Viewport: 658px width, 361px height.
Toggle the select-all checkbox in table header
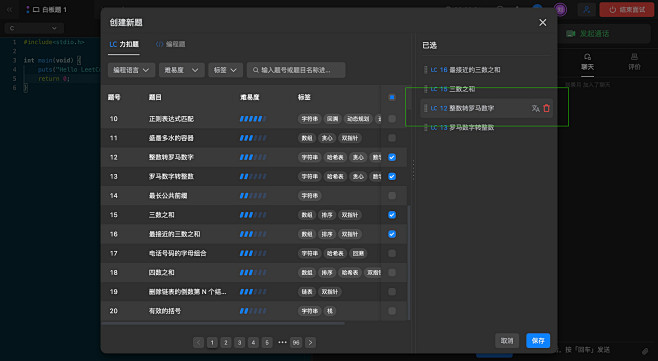[392, 97]
